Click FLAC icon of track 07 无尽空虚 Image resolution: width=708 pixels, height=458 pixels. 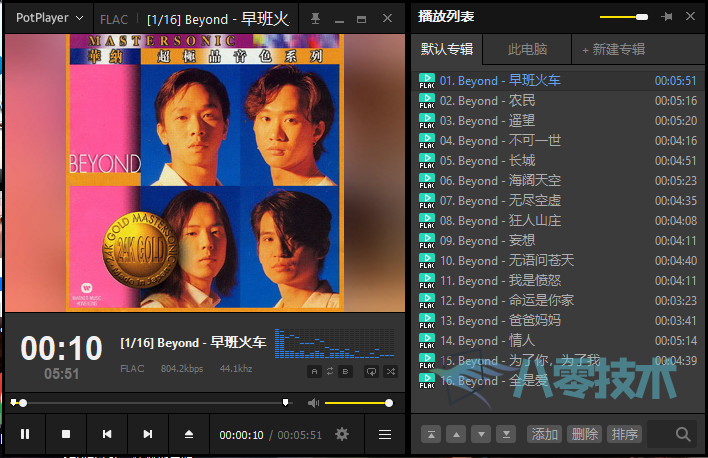click(427, 201)
